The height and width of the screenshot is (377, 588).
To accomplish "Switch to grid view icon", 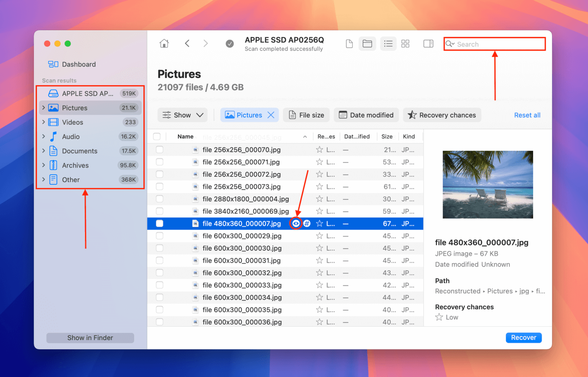I will (405, 44).
